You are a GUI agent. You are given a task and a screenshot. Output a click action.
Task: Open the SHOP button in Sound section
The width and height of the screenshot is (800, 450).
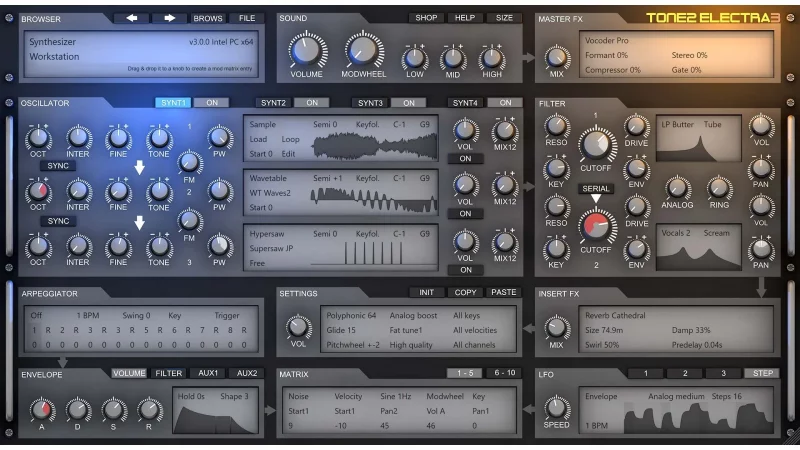[x=426, y=18]
